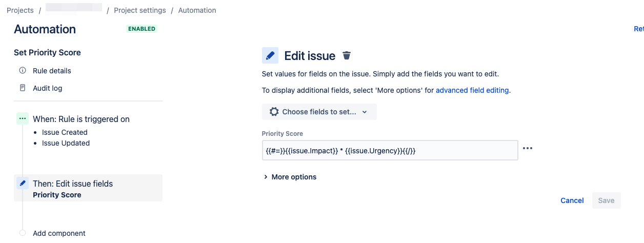Click Cancel button
Screen dimensions: 644x243
[572, 200]
